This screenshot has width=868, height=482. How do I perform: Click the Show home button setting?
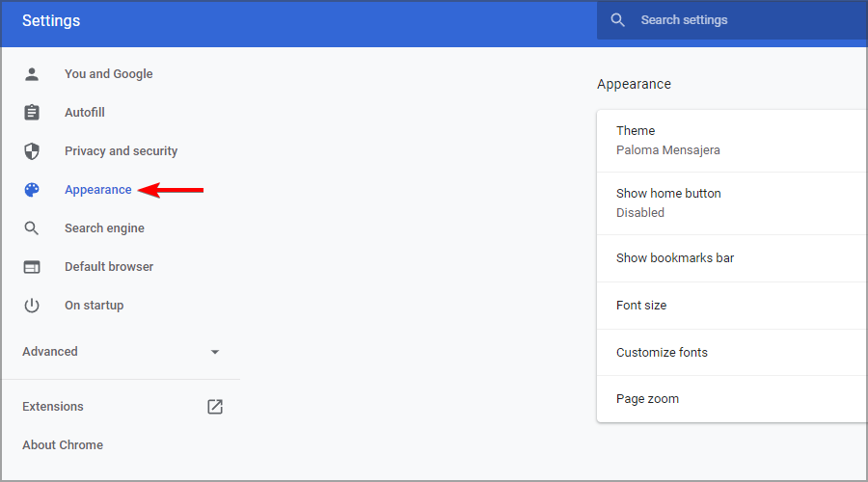[x=732, y=203]
